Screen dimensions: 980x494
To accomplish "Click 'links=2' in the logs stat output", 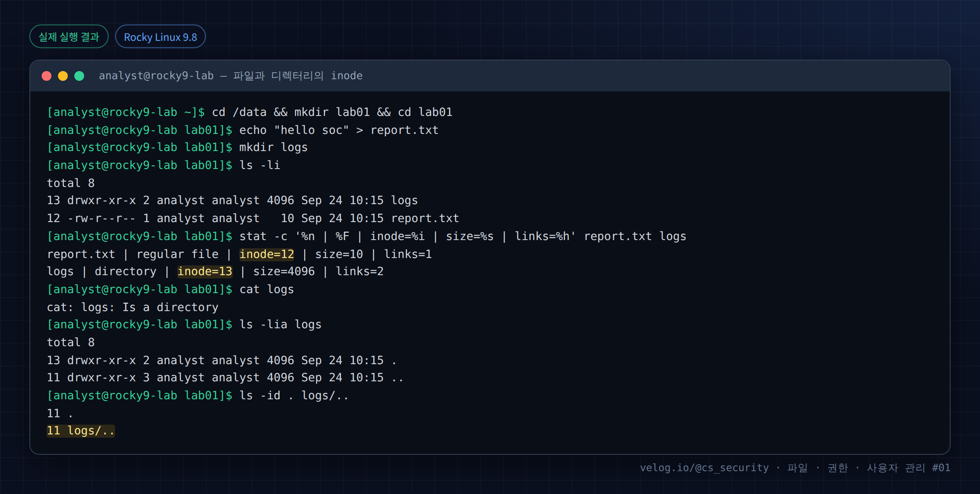I will (360, 271).
